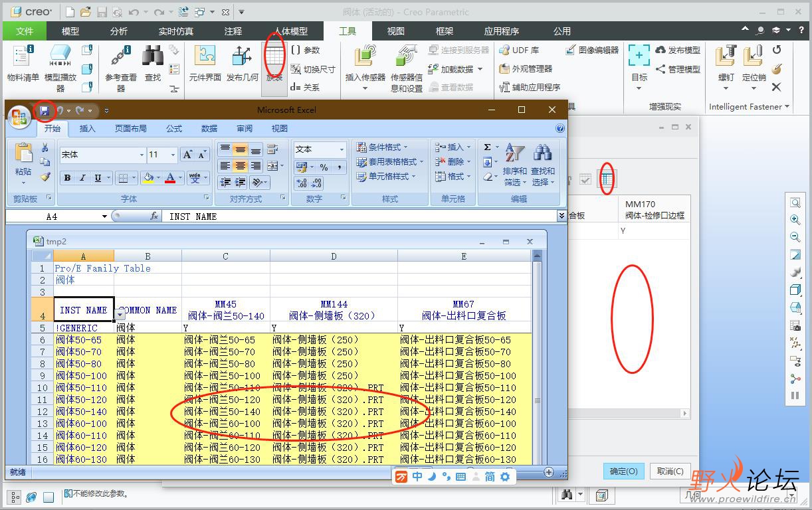Click the AutoSum sigma icon in Excel
Screen dimensions: 812x510
487,147
